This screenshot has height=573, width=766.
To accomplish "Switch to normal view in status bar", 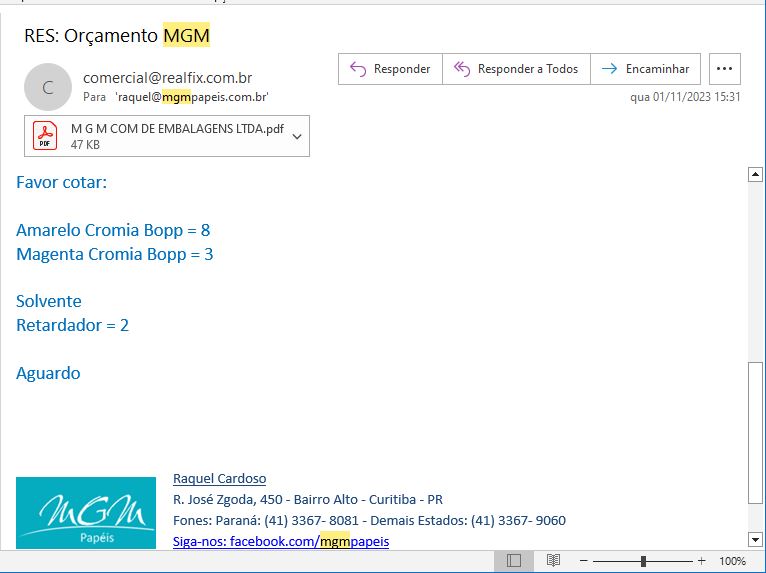I will coord(513,561).
